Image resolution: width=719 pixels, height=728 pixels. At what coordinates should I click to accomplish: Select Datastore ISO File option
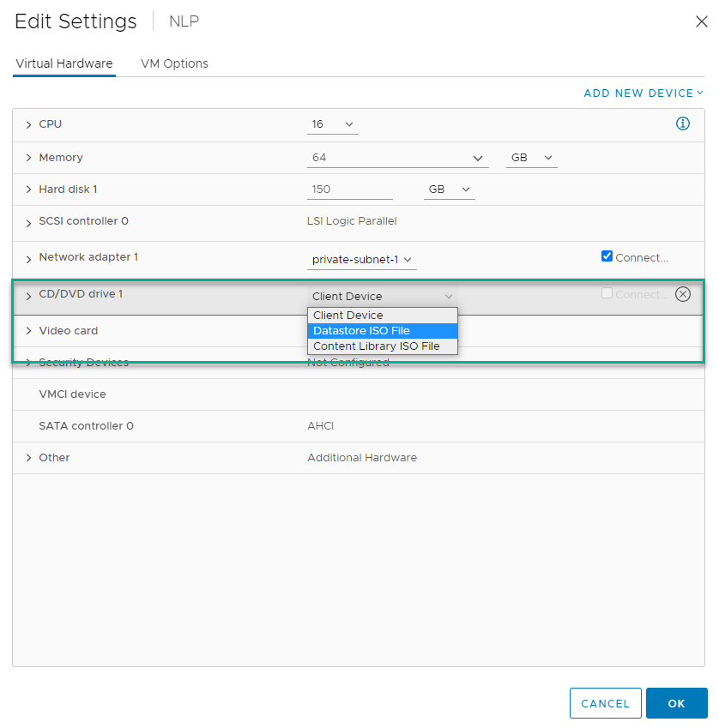(361, 331)
